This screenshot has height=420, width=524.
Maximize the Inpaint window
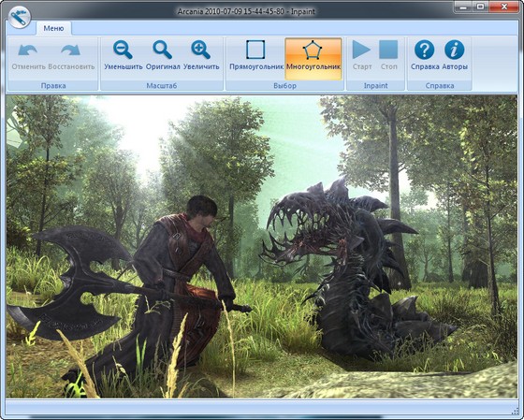pyautogui.click(x=480, y=7)
